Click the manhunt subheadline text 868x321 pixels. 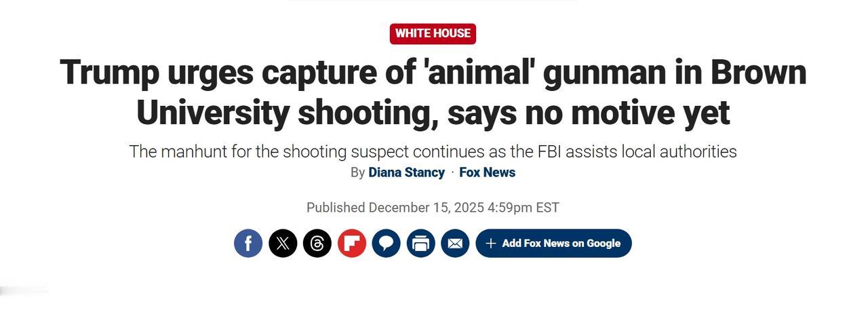tap(433, 151)
